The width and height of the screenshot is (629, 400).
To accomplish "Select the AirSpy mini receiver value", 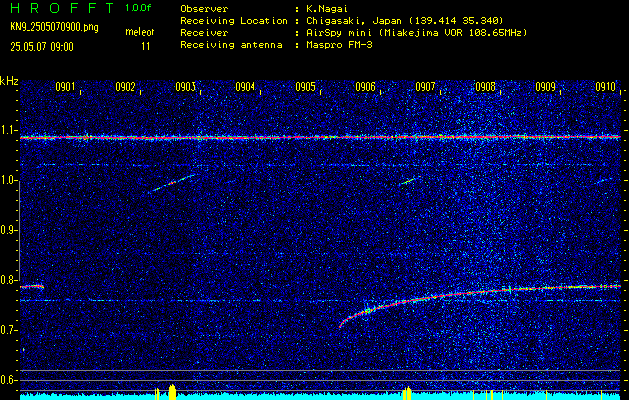I will point(416,32).
